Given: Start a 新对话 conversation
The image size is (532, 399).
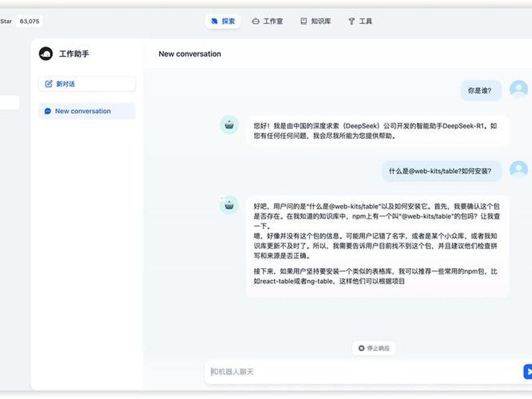Looking at the screenshot, I should (x=87, y=84).
